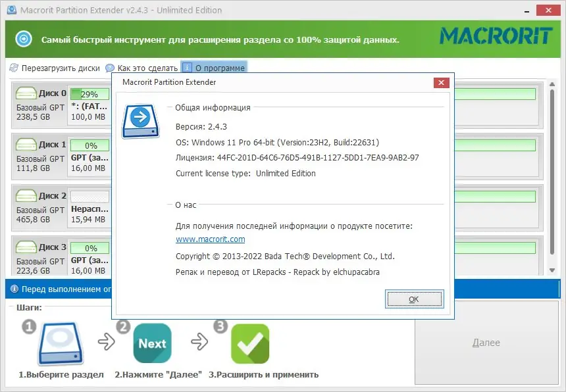Click the Перезагрузить диски toolbar item
566x392 pixels.
(55, 68)
